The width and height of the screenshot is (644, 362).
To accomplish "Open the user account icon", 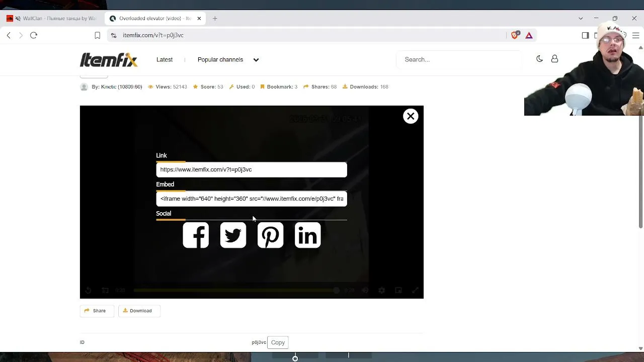I will coord(554,59).
